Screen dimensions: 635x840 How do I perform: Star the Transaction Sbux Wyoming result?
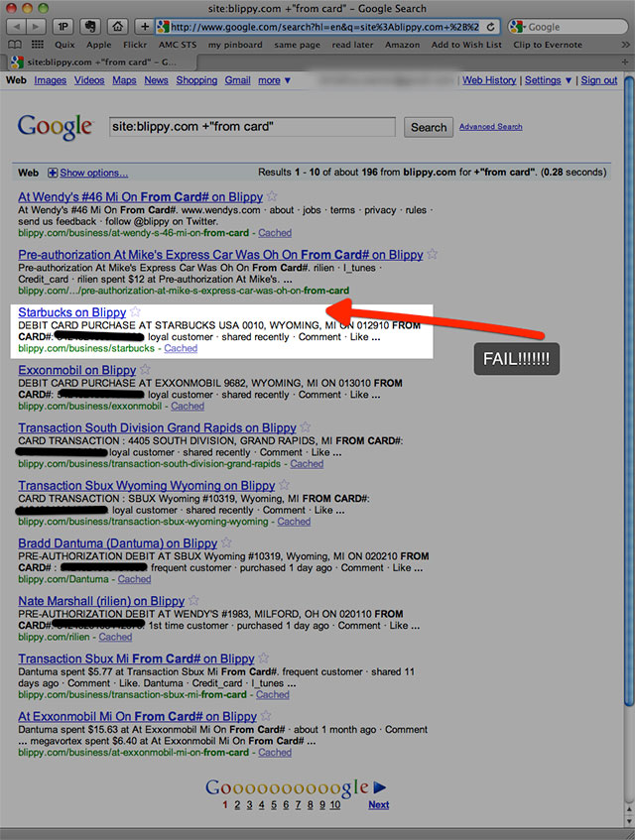click(x=284, y=485)
